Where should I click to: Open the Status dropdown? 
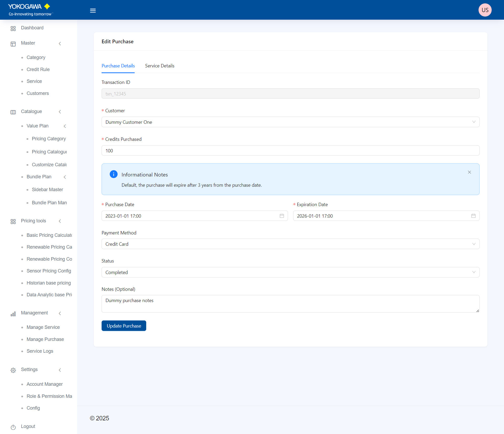tap(290, 272)
